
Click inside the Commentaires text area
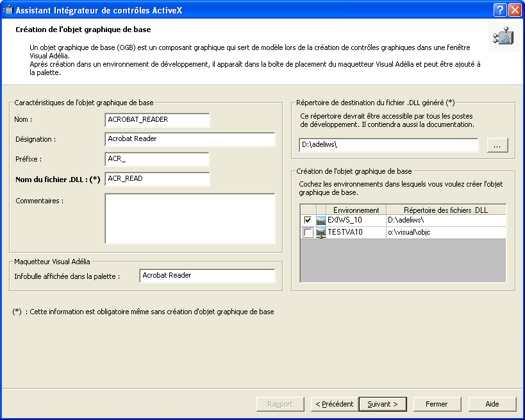click(190, 219)
